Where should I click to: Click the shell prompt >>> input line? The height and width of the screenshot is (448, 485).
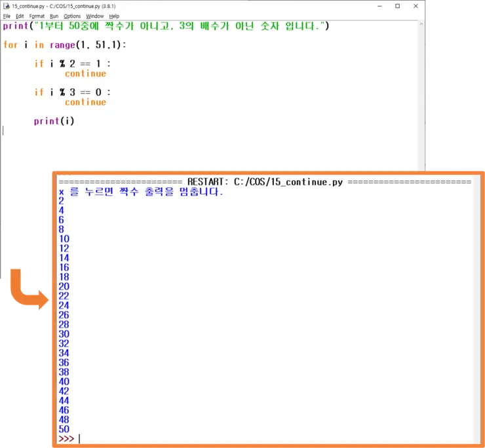coord(266,438)
